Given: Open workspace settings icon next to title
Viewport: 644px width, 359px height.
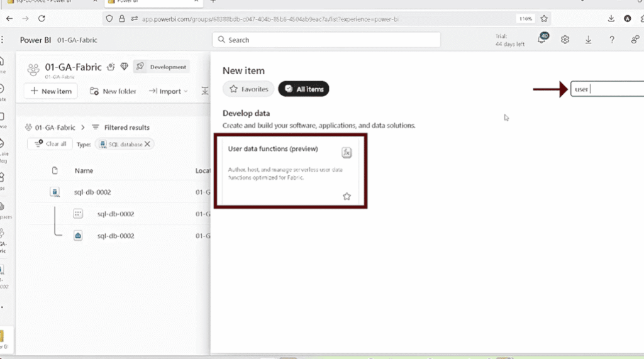Looking at the screenshot, I should click(x=111, y=67).
